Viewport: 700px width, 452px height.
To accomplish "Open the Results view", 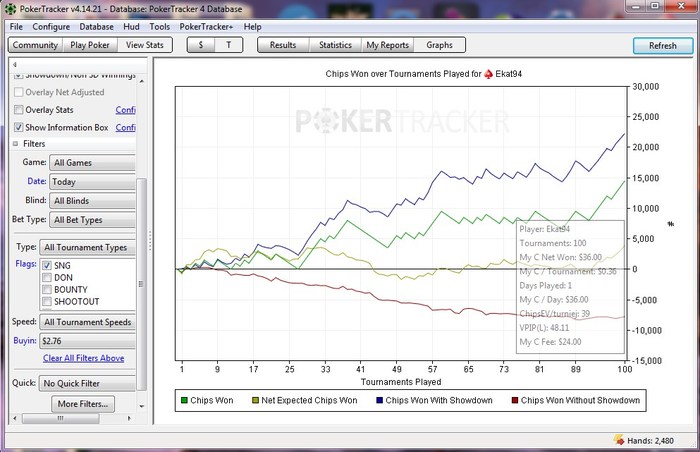I will [x=283, y=45].
